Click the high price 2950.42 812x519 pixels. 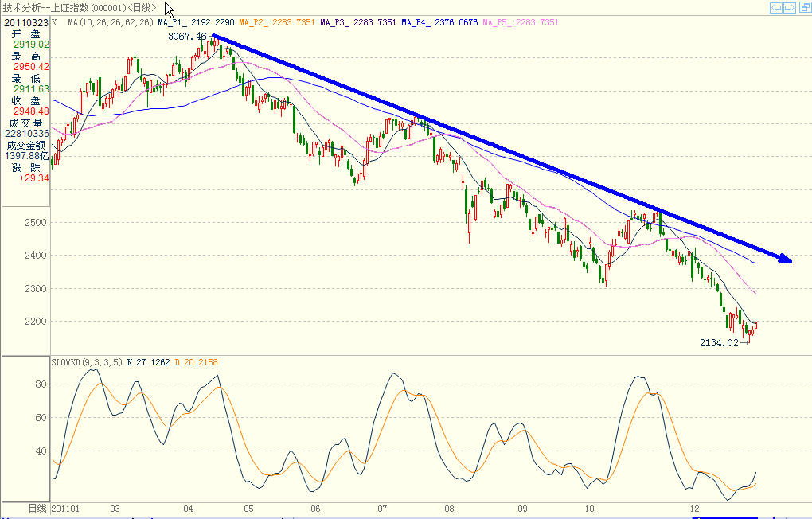point(31,67)
